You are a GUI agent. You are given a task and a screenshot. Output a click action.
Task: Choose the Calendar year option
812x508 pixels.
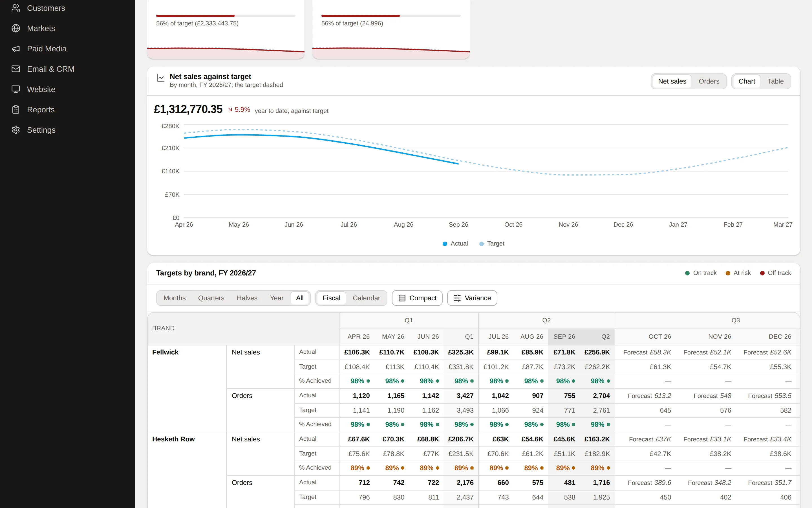pyautogui.click(x=366, y=298)
